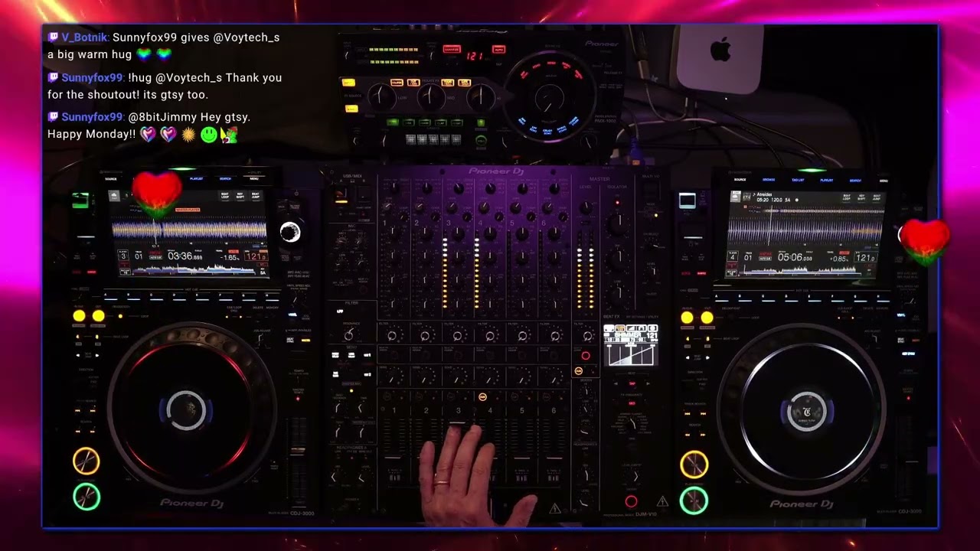Click the -1.65% tempo value on the left deck
Screen dimensions: 980x551
(x=230, y=258)
